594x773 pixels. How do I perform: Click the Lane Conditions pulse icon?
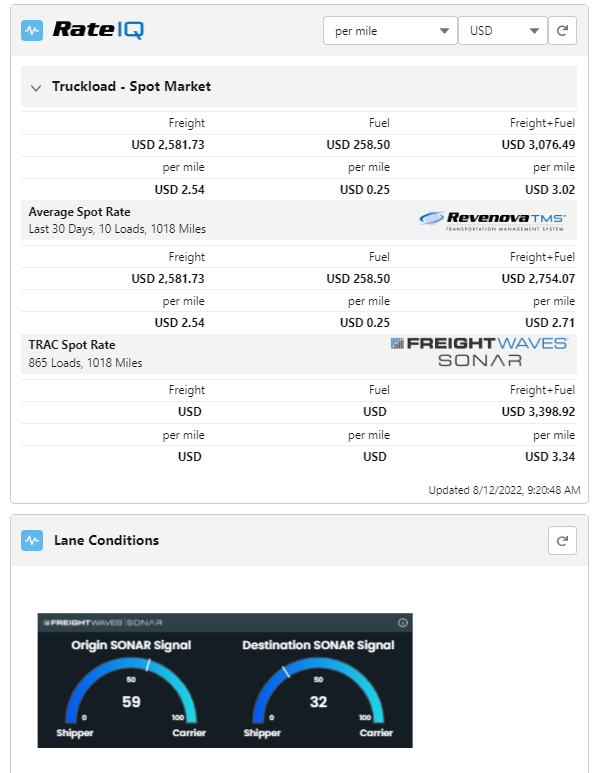(32, 540)
